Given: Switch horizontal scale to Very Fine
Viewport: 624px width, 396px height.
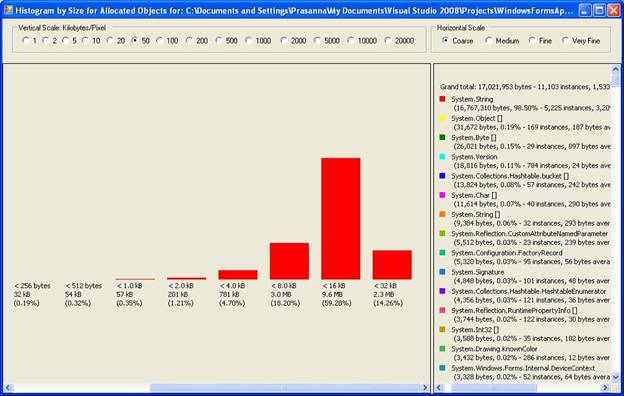Looking at the screenshot, I should tap(581, 41).
